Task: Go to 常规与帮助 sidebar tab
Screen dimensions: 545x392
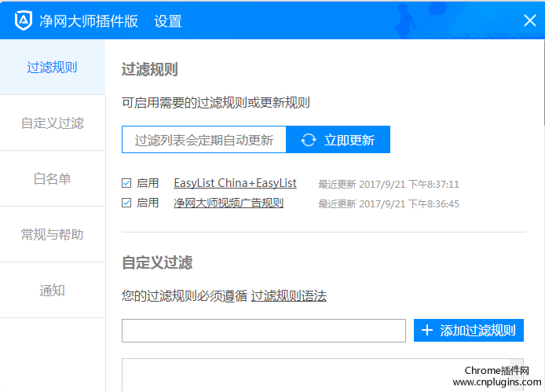Action: click(x=53, y=234)
